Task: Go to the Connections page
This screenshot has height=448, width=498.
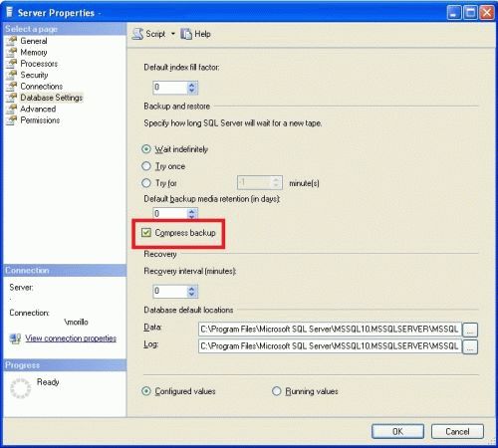Action: [42, 87]
